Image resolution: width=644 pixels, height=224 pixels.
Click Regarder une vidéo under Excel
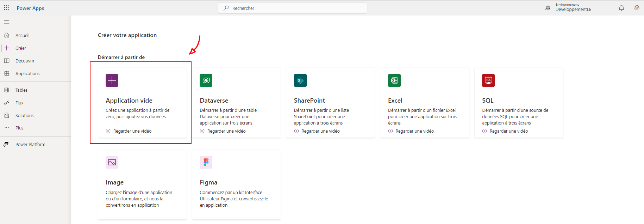tap(414, 131)
